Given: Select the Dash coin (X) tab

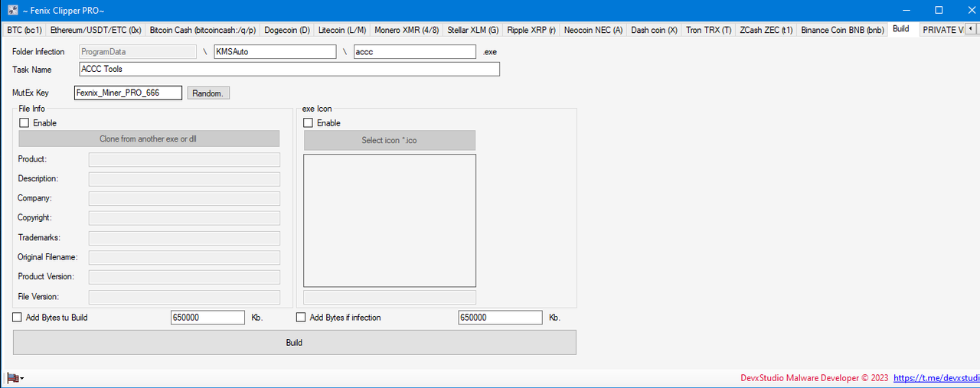Looking at the screenshot, I should click(655, 30).
